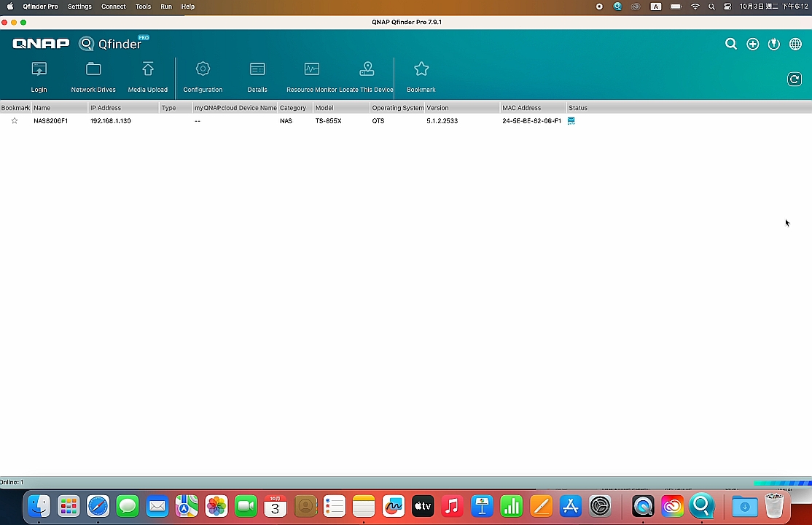The width and height of the screenshot is (812, 525).
Task: Sort devices by Model column
Action: pos(324,108)
